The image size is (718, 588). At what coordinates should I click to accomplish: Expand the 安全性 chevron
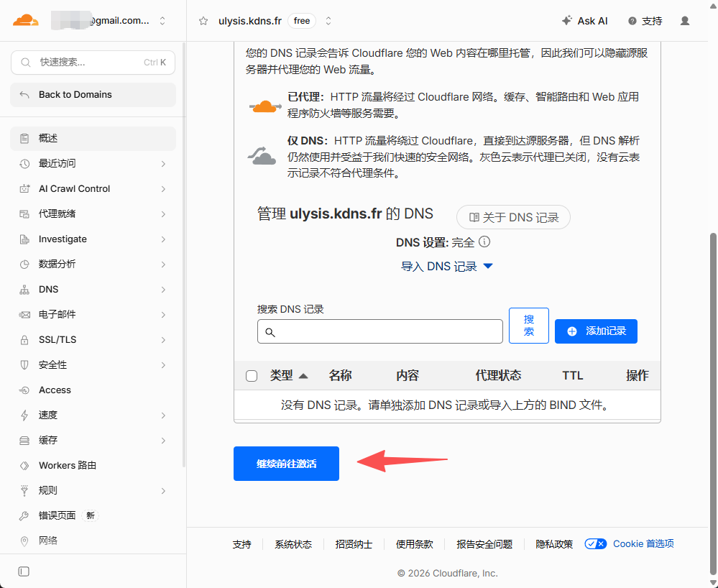[x=163, y=365]
